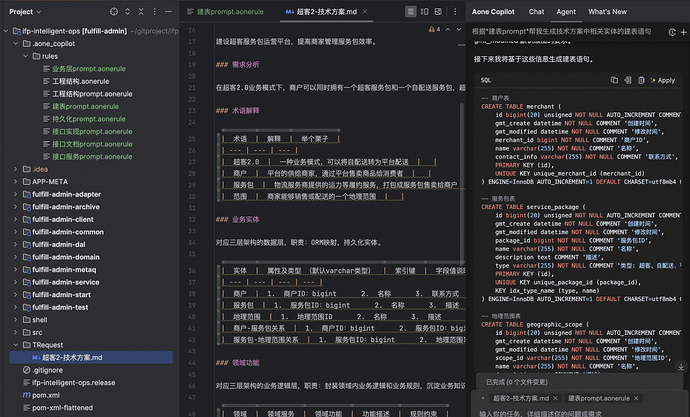Open the Project view dropdown

tap(25, 12)
